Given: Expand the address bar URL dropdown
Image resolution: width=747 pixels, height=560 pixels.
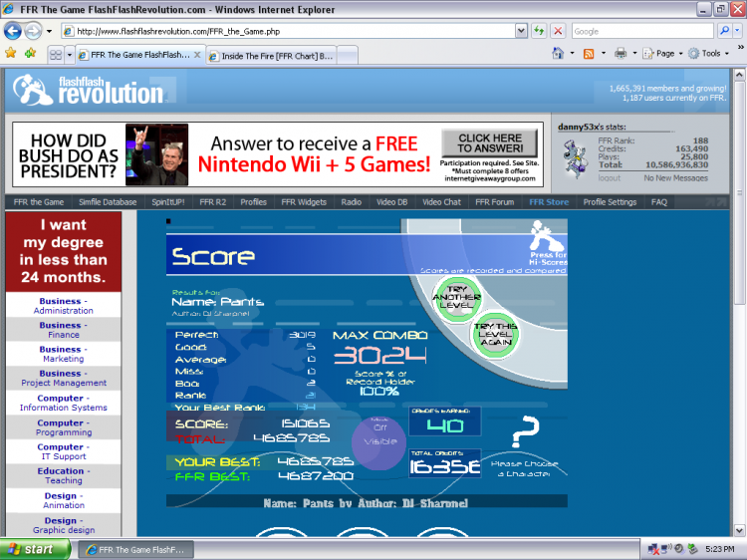Looking at the screenshot, I should (x=521, y=31).
